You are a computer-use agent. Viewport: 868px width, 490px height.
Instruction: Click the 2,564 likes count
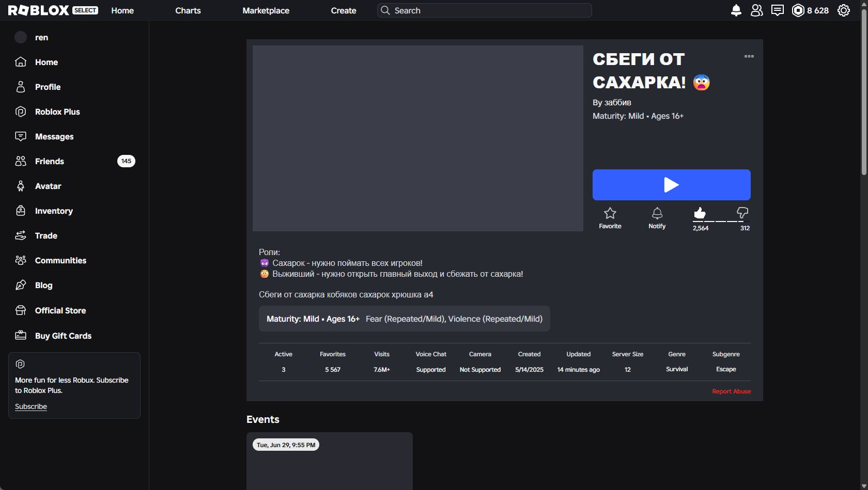(x=701, y=228)
